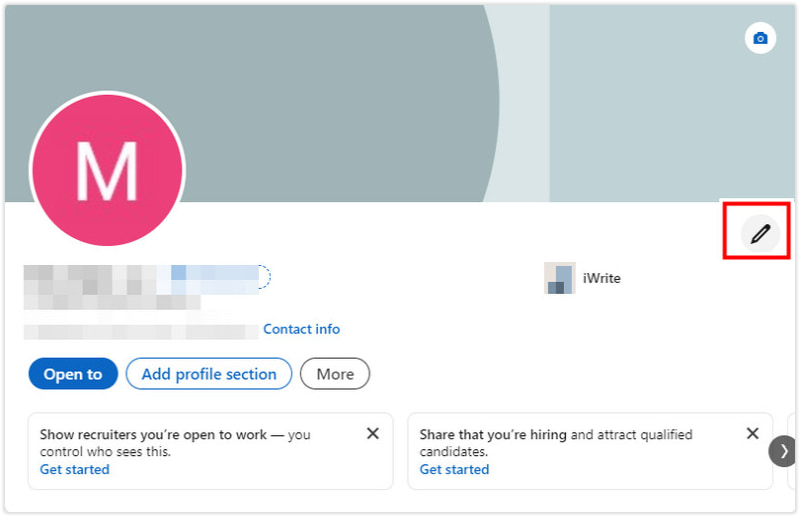Click the pencil edit intro icon
The height and width of the screenshot is (517, 800).
coord(760,234)
